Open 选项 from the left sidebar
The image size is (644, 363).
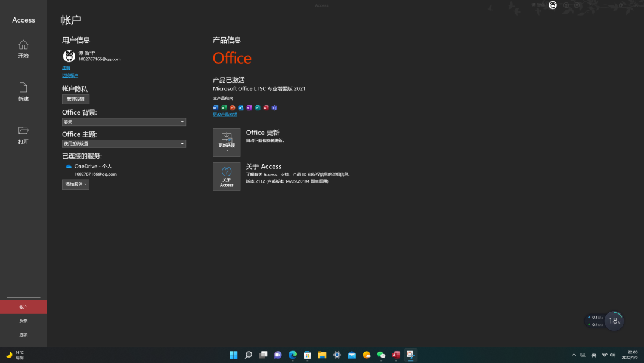click(23, 334)
